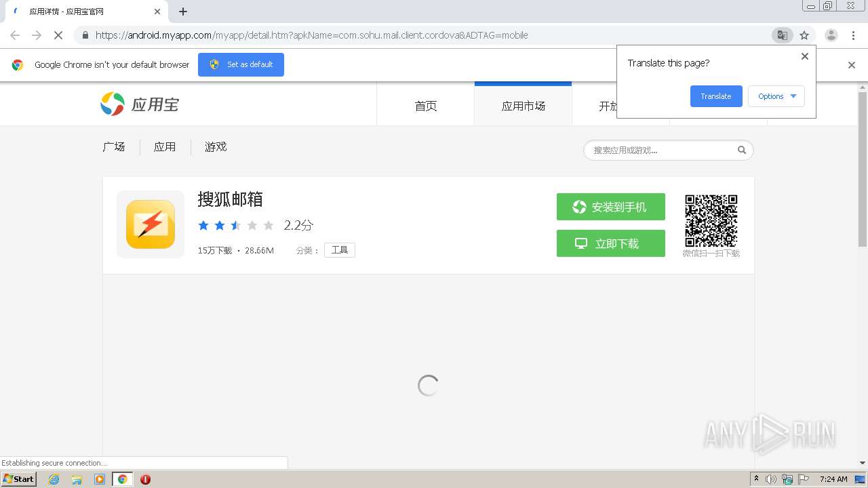Image resolution: width=868 pixels, height=488 pixels.
Task: Open the partly hidden 开放 tab
Action: [608, 106]
